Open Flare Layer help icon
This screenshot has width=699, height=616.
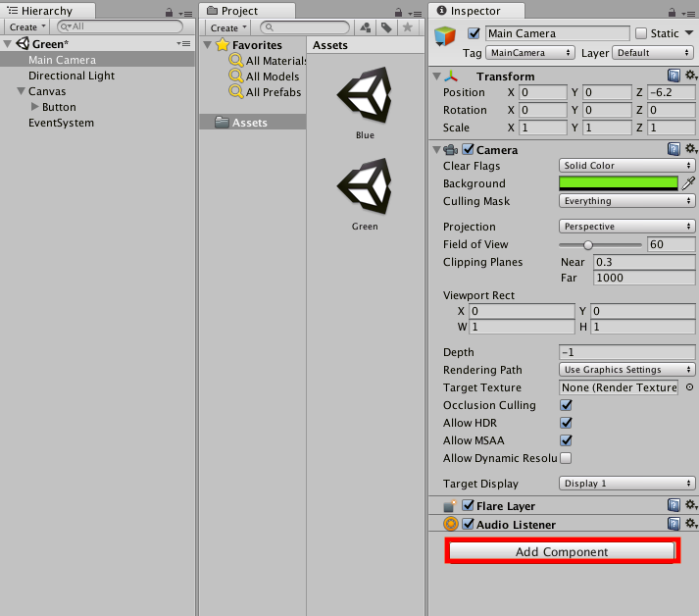coord(674,505)
